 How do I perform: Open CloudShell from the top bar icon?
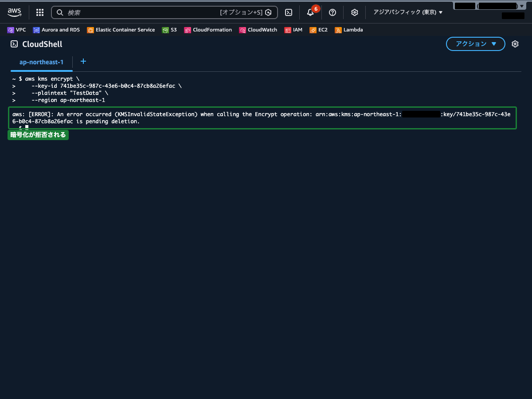289,12
